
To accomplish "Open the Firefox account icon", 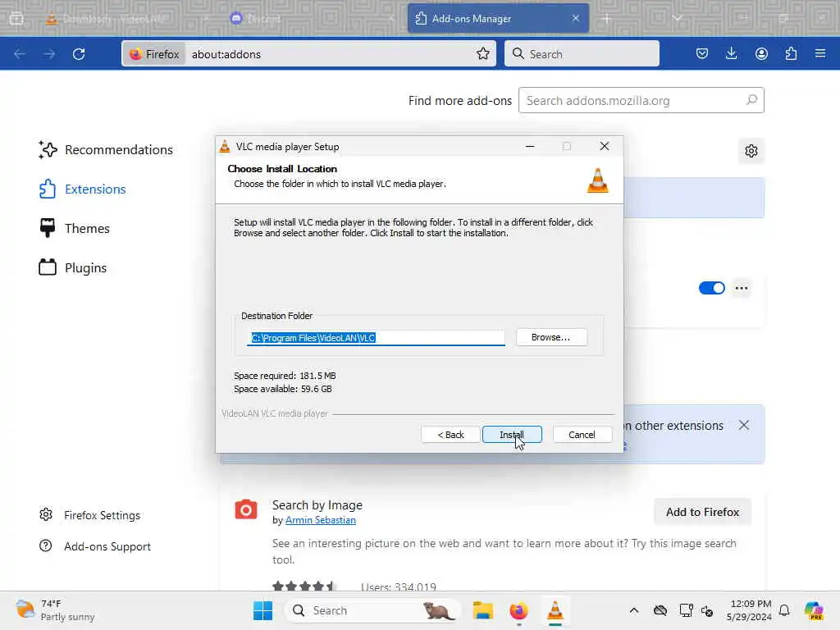I will tap(761, 53).
